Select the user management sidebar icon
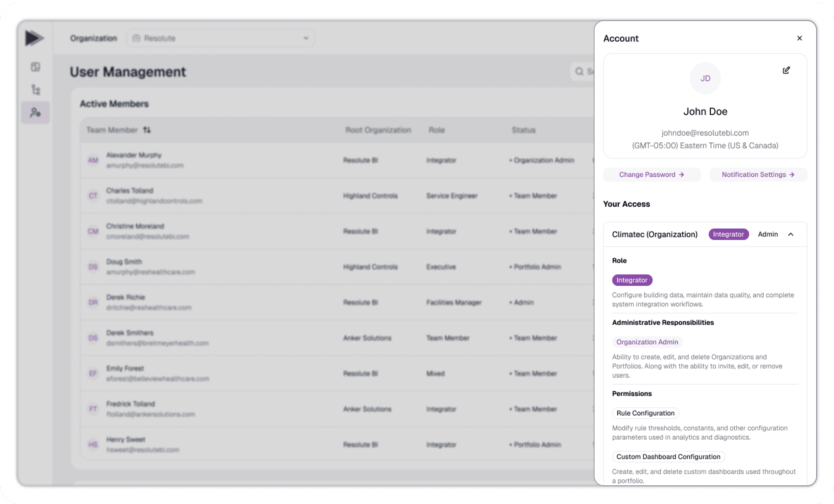834x504 pixels. 35,112
